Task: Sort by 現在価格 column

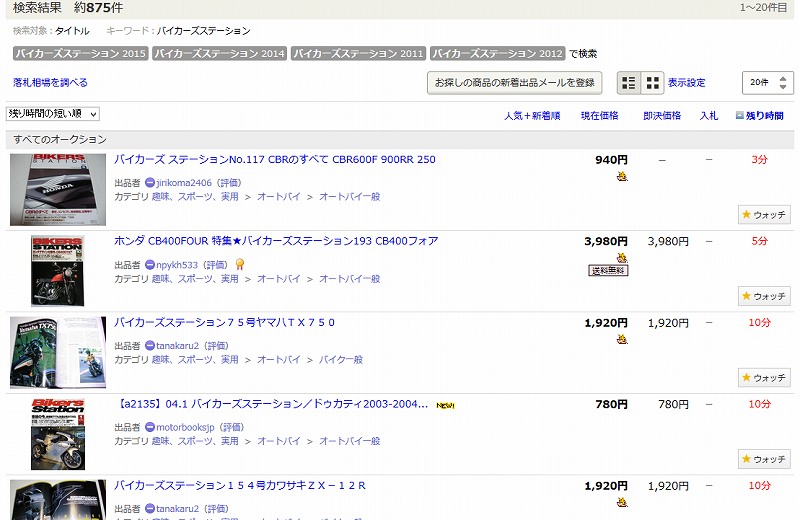Action: pos(599,116)
